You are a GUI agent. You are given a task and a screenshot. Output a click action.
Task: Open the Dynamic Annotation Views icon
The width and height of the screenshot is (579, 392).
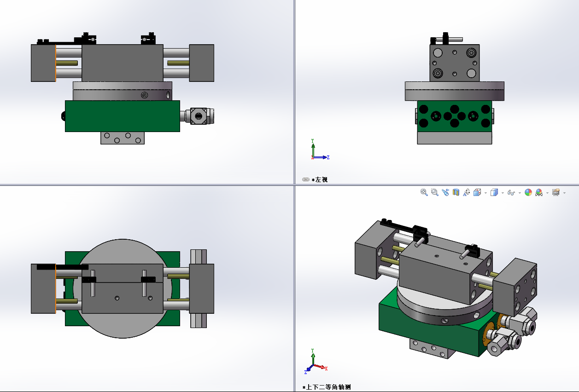(467, 192)
